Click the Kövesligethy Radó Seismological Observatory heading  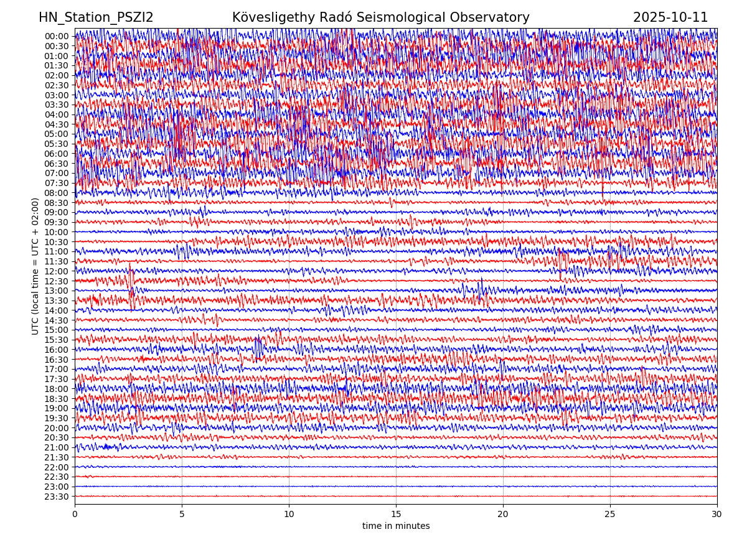pyautogui.click(x=380, y=17)
